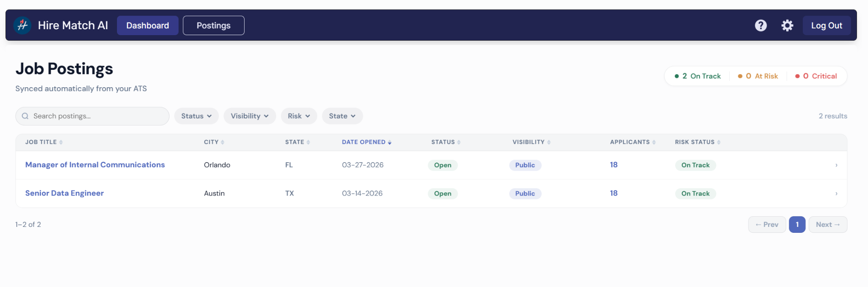Sort by State column arrows

[x=308, y=142]
